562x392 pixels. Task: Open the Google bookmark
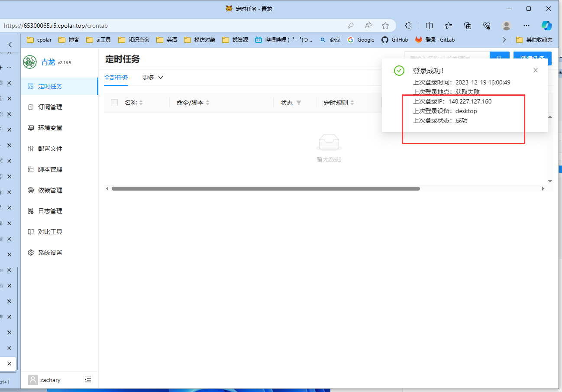click(x=361, y=40)
